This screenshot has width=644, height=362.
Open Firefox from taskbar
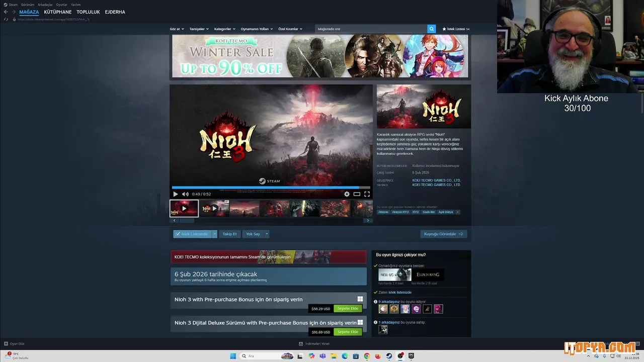pos(378,356)
